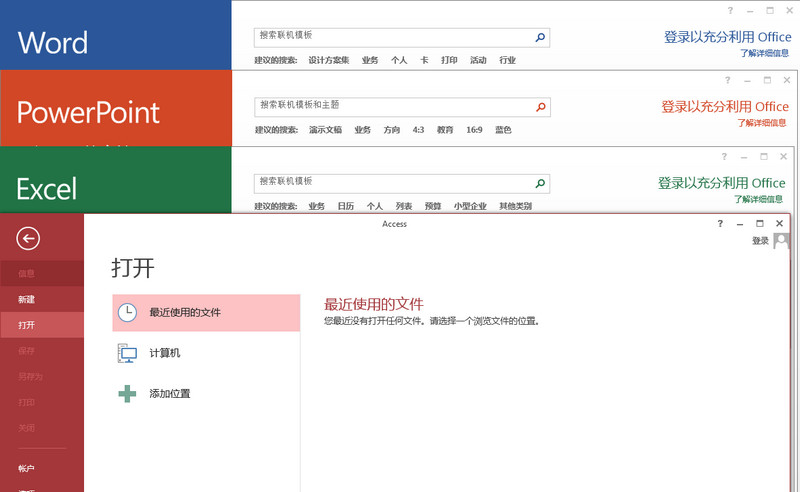Click 业务 suggested search in PowerPoint
This screenshot has height=492, width=800.
pyautogui.click(x=363, y=130)
